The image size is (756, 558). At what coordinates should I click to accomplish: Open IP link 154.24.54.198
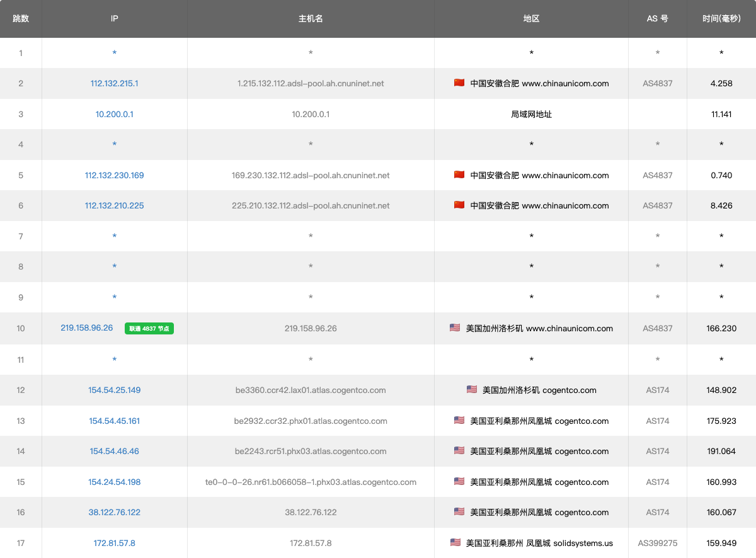[115, 482]
